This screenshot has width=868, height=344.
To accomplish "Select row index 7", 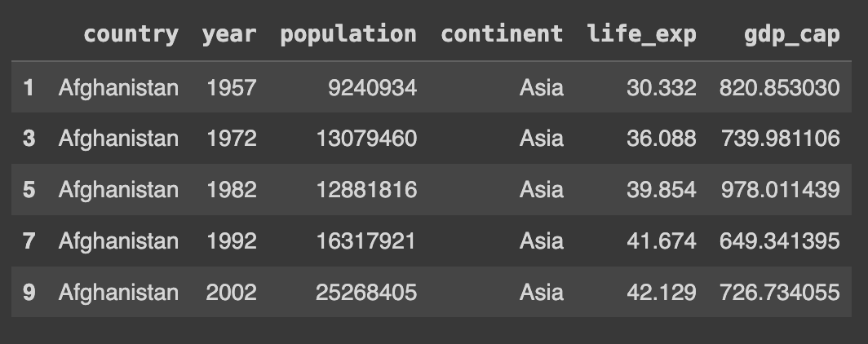I will click(29, 241).
